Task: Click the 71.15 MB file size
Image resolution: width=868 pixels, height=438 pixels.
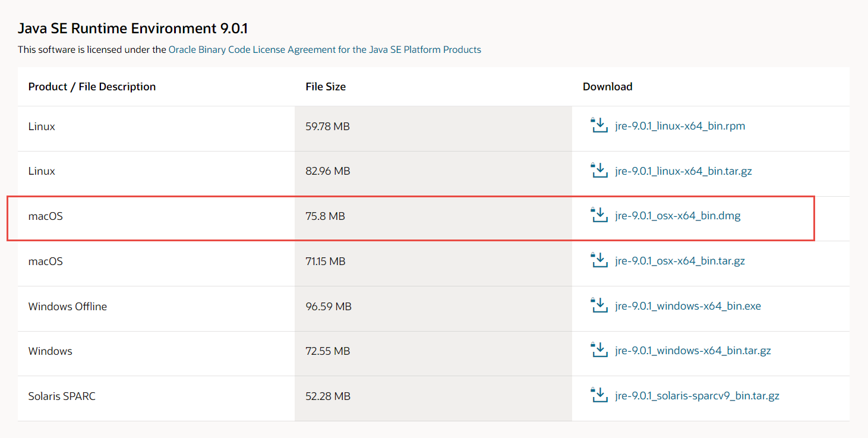Action: point(326,261)
